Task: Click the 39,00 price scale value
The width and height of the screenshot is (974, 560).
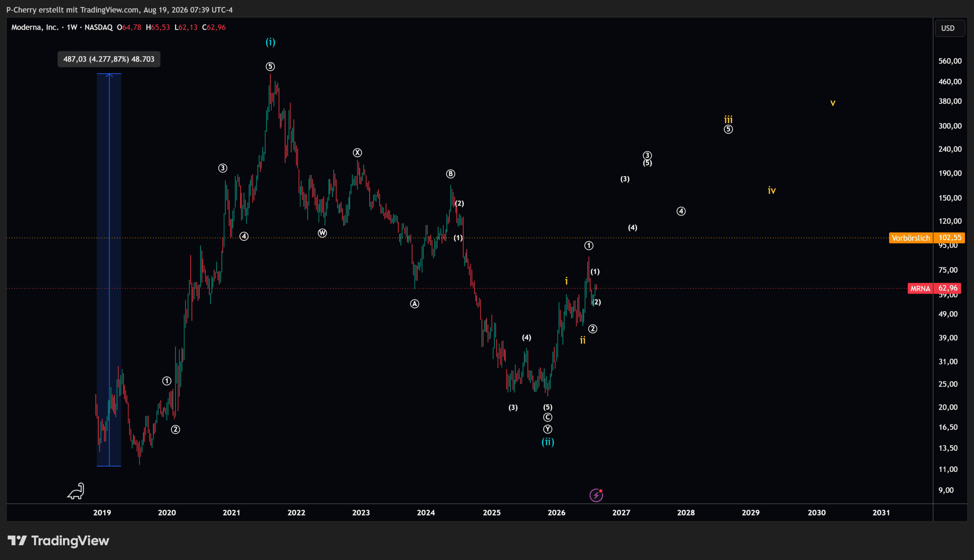Action: pyautogui.click(x=948, y=338)
